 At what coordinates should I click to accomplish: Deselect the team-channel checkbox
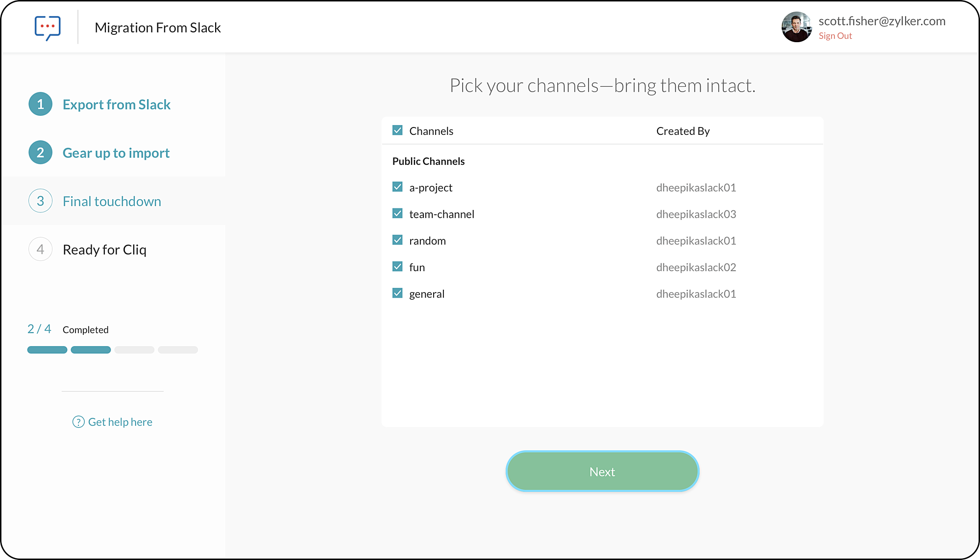[x=397, y=213]
